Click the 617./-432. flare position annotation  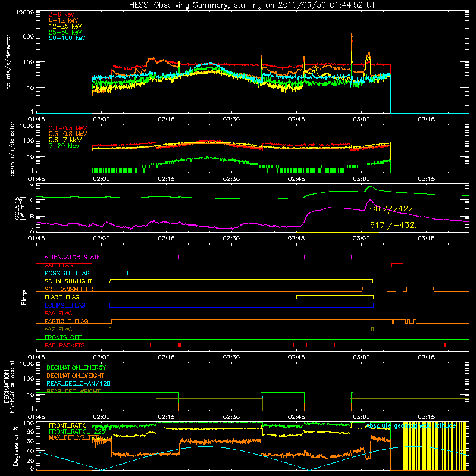pyautogui.click(x=393, y=225)
